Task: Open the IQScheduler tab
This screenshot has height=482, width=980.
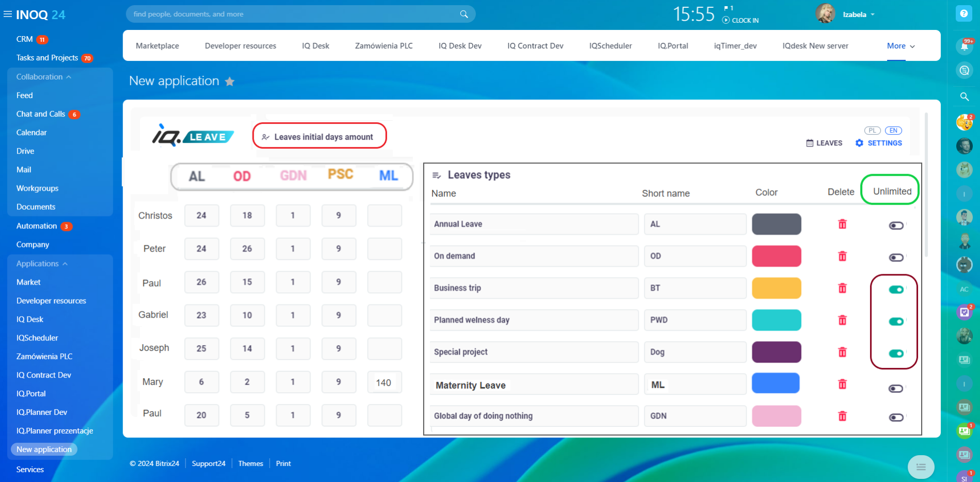Action: point(611,46)
